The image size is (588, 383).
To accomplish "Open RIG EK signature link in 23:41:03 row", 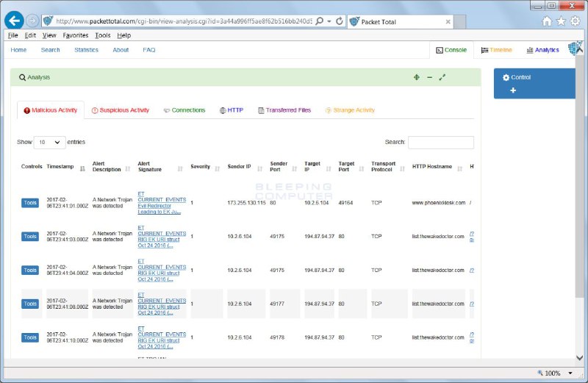I will click(x=162, y=237).
